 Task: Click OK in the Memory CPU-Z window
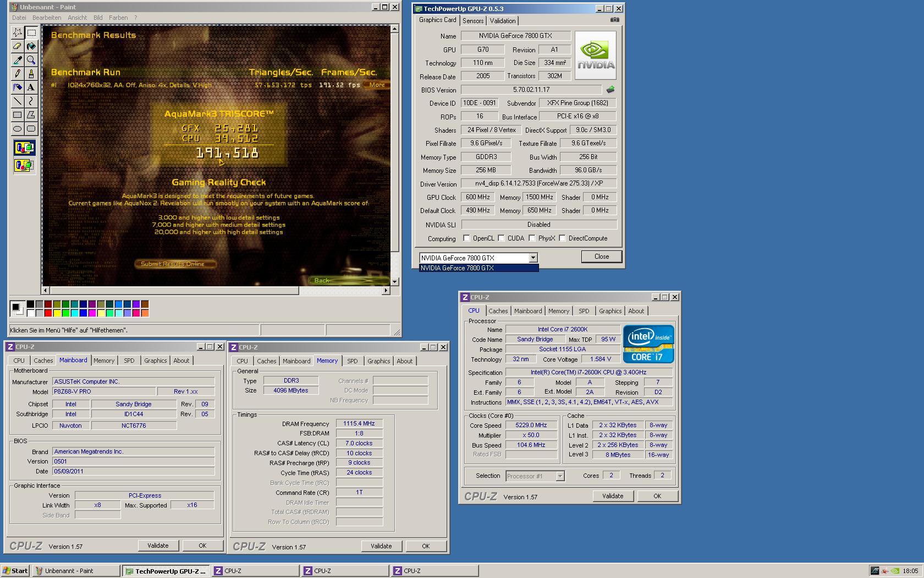click(426, 546)
